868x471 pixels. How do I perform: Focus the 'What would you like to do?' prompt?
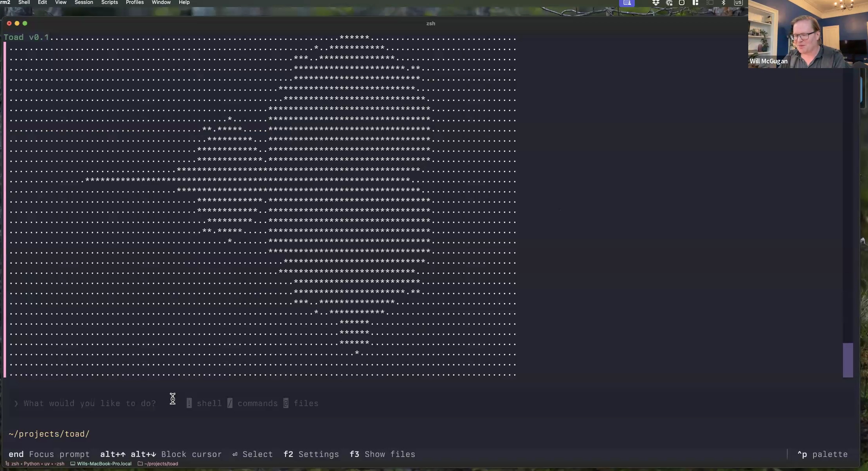(90, 403)
